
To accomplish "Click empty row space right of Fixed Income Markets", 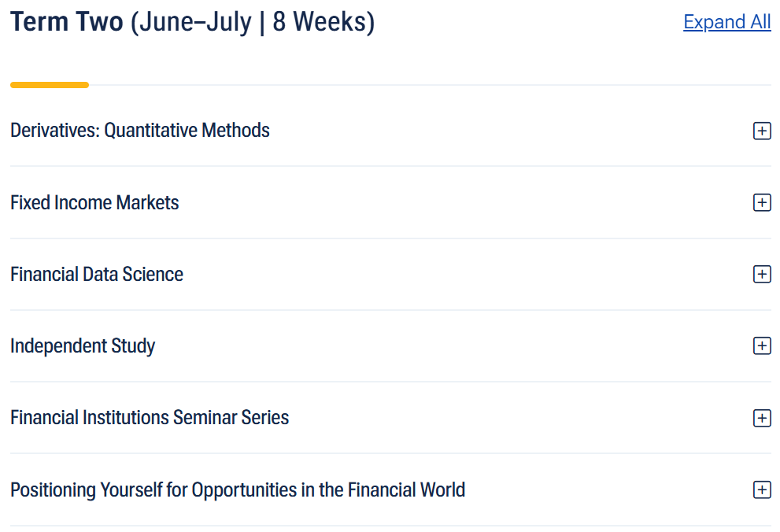I will coord(466,202).
